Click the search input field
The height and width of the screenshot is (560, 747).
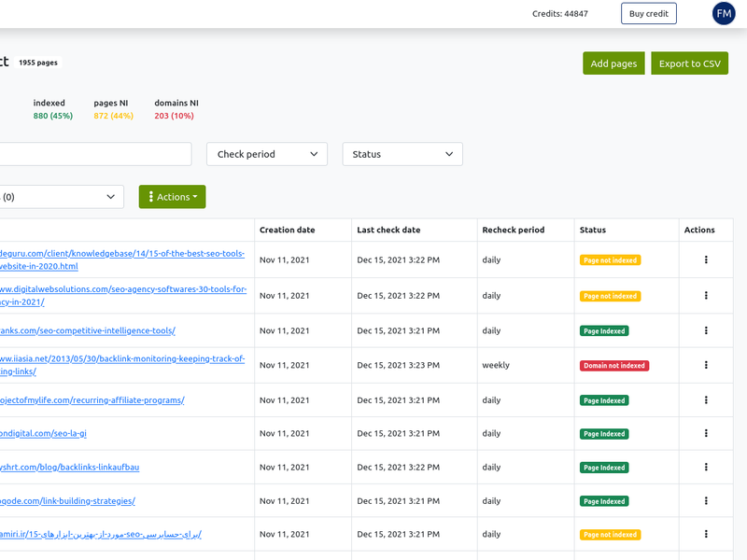point(93,154)
